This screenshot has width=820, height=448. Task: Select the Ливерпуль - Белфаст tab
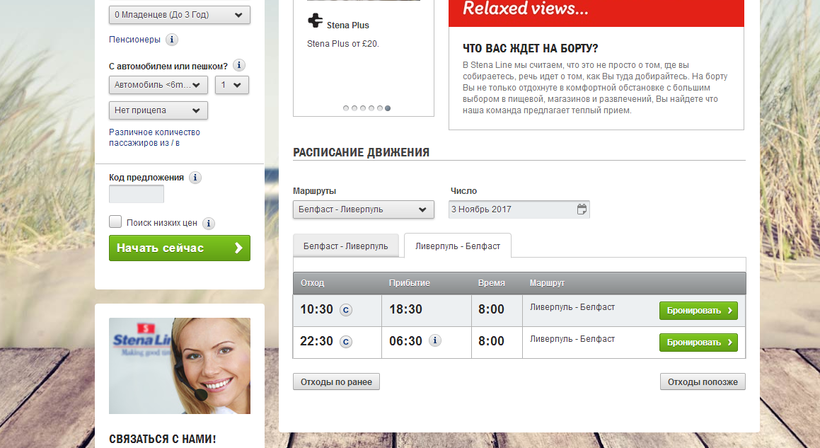pyautogui.click(x=457, y=245)
